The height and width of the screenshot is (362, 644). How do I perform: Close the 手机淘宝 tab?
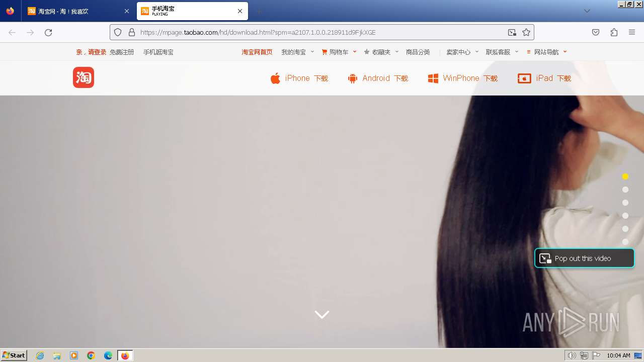point(240,11)
